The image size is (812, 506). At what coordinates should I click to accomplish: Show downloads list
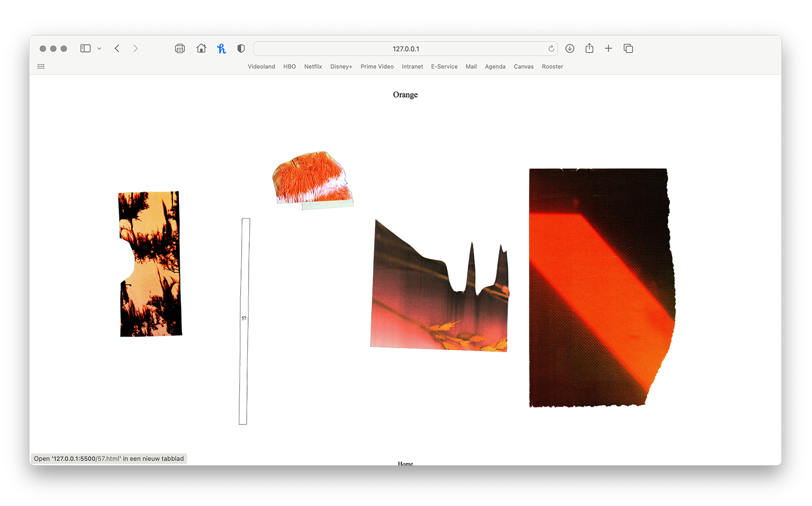click(570, 49)
